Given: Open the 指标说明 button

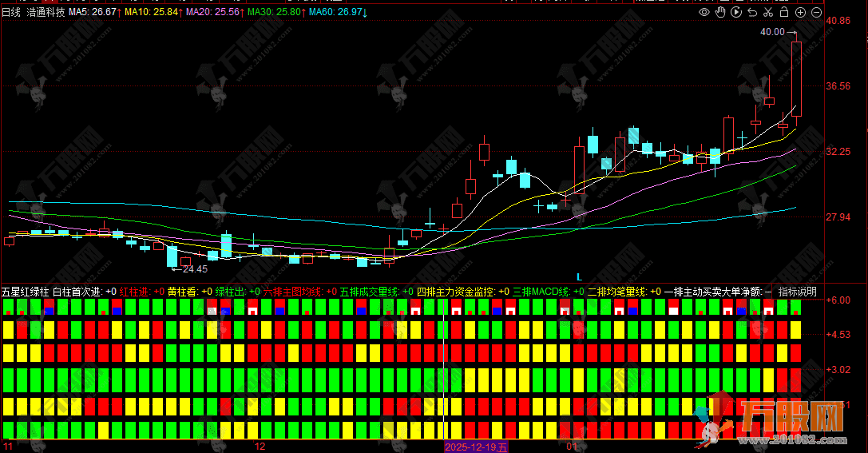Looking at the screenshot, I should 797,292.
